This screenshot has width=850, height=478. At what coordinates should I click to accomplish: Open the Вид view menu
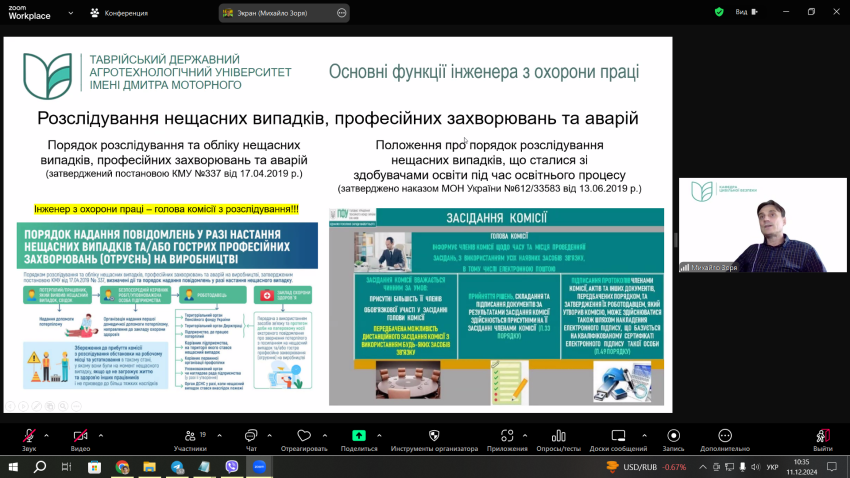(x=746, y=12)
